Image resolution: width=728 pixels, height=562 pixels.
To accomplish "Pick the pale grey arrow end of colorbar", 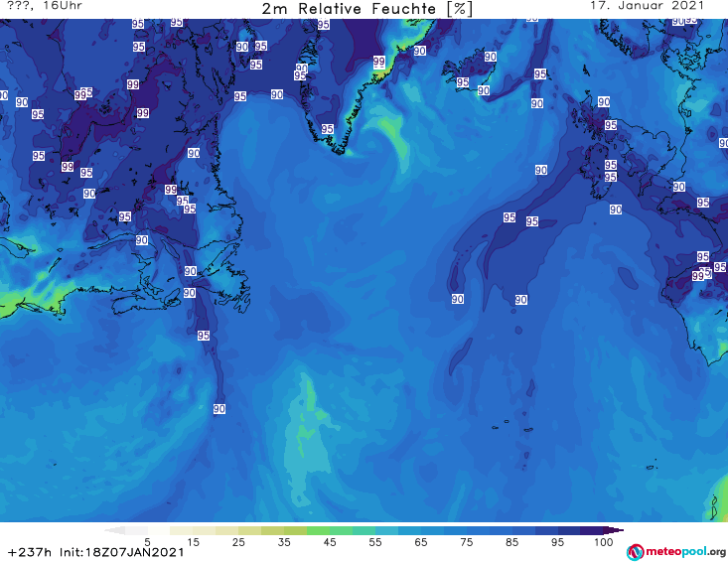I will point(114,530).
